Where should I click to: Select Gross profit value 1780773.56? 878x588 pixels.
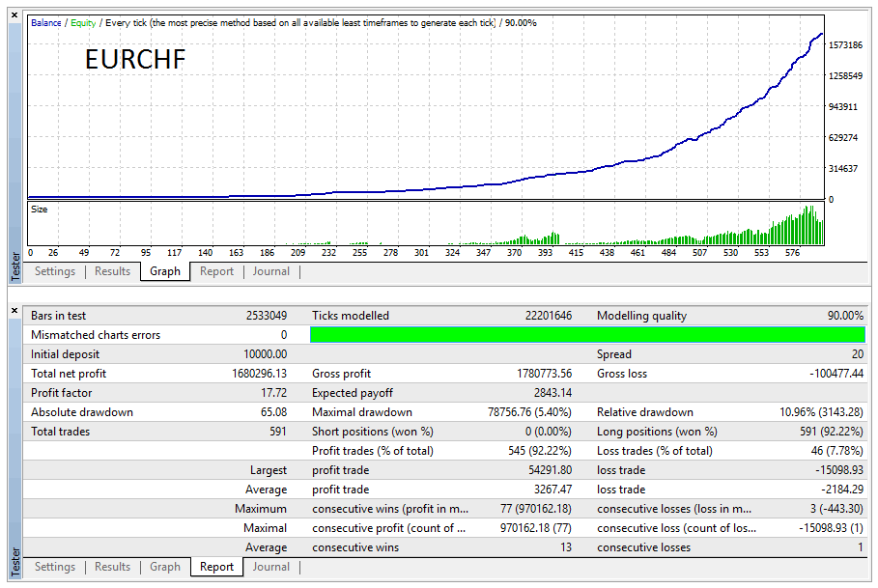tap(544, 374)
